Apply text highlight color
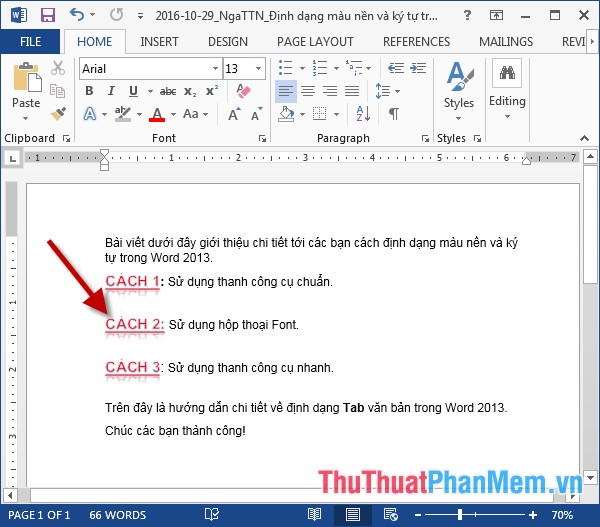The width and height of the screenshot is (600, 527). tap(123, 114)
